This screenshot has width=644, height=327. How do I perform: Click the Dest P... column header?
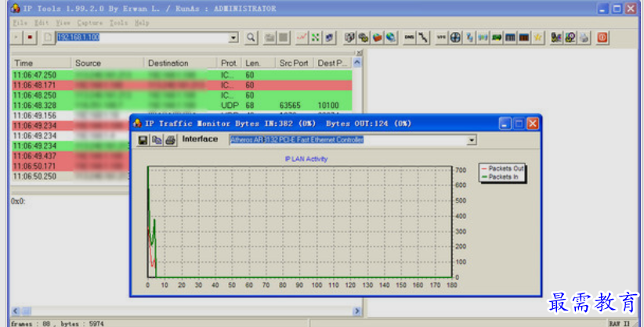click(333, 63)
